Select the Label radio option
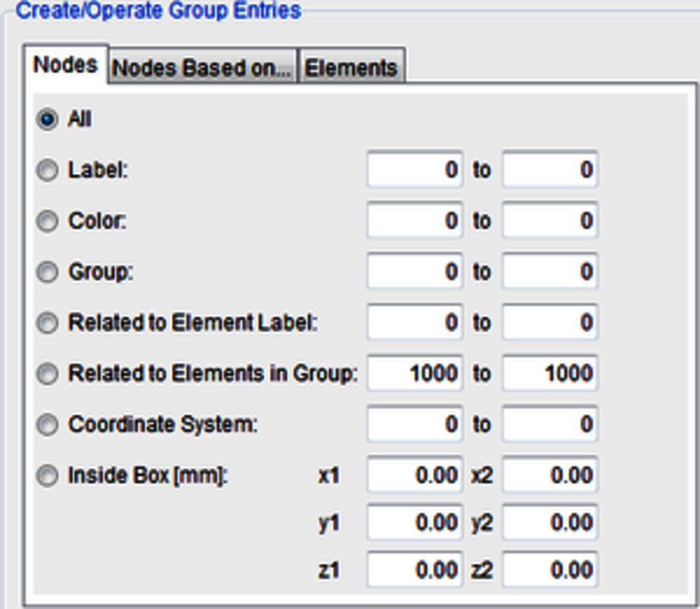Screen dimensions: 700x609 [47, 171]
